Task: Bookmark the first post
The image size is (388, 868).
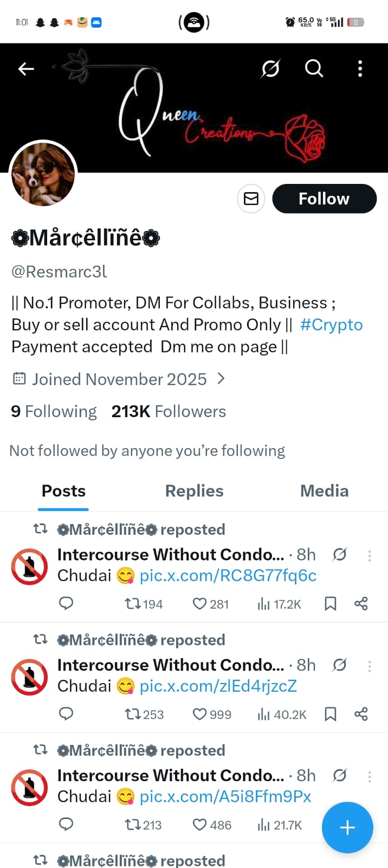Action: coord(330,603)
